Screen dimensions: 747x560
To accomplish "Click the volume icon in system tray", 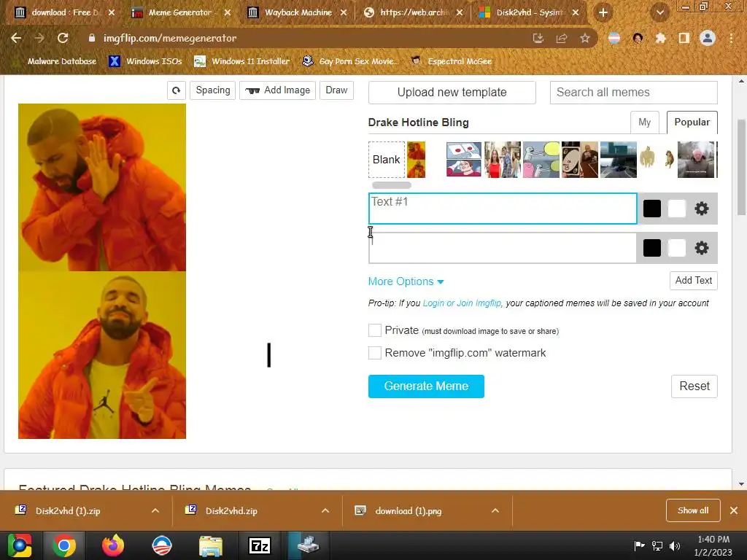I will click(675, 545).
